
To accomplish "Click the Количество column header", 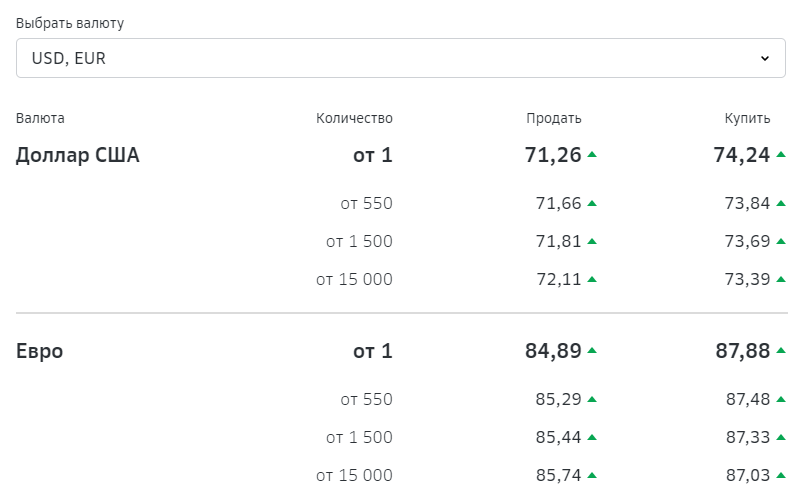I will pyautogui.click(x=354, y=119).
